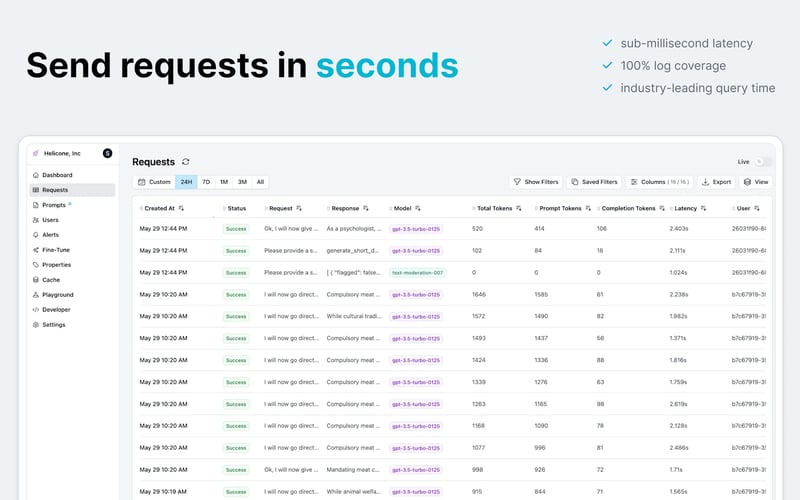Click the Dashboard home icon

point(36,175)
